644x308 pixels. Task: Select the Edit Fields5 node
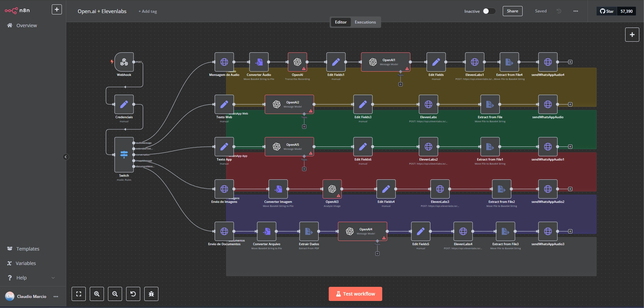click(421, 231)
